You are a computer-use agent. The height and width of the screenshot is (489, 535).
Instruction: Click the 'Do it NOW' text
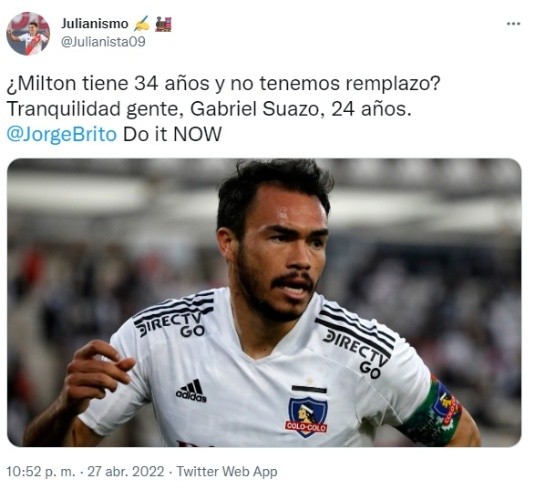click(172, 134)
